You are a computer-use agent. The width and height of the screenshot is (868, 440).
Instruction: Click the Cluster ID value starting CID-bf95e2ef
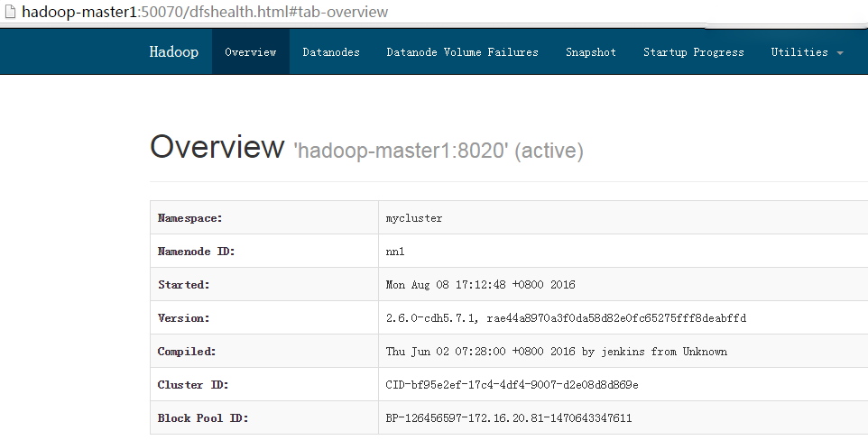click(x=512, y=385)
